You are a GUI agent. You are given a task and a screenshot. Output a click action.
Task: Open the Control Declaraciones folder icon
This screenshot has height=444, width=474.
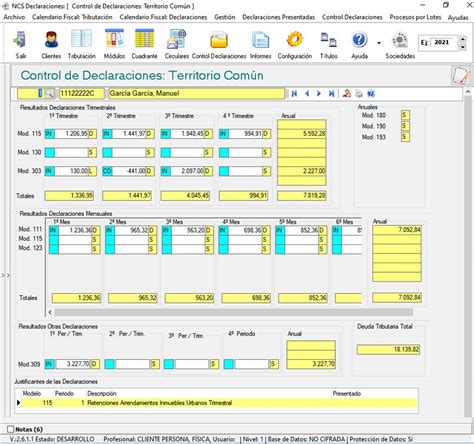tap(219, 40)
